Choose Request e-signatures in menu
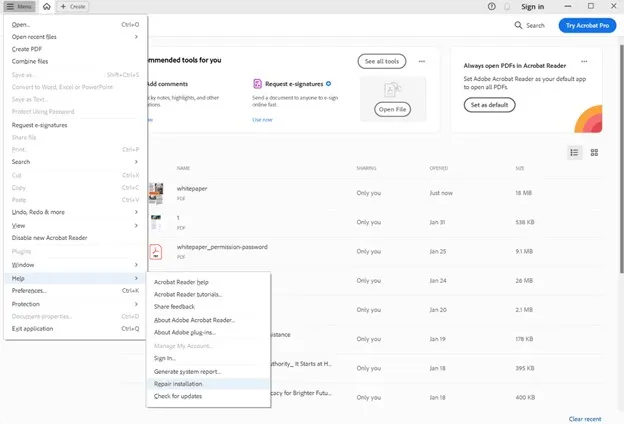 (x=75, y=125)
